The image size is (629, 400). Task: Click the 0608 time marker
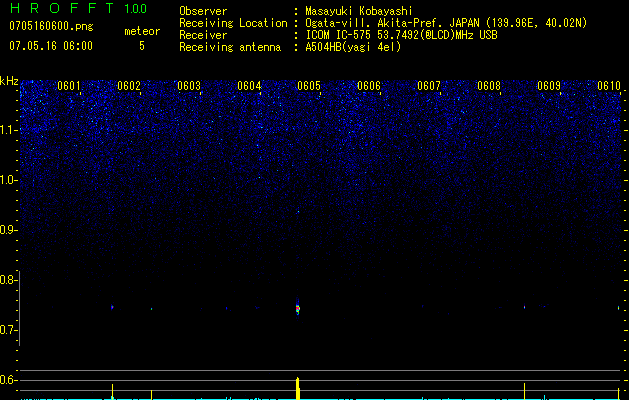[489, 86]
